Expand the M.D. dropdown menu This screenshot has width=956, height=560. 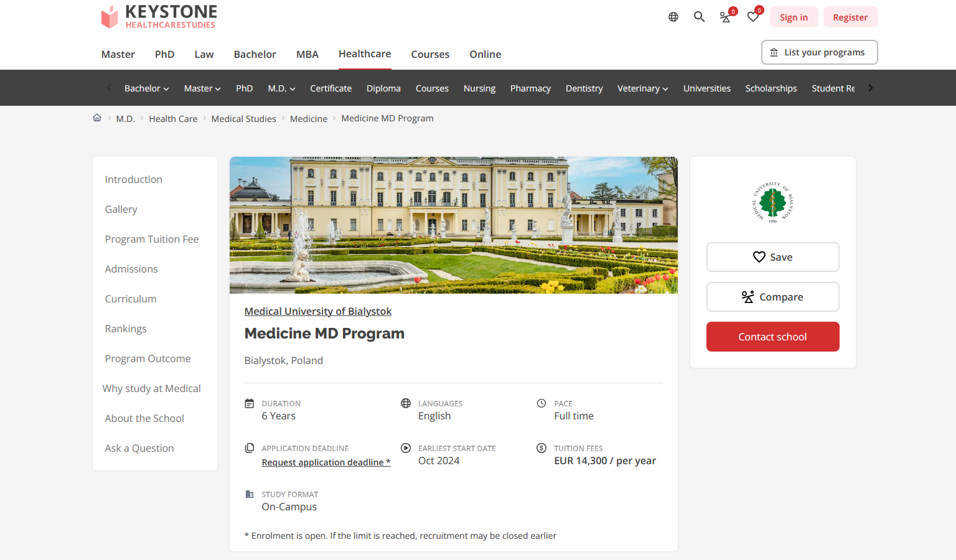coord(281,88)
